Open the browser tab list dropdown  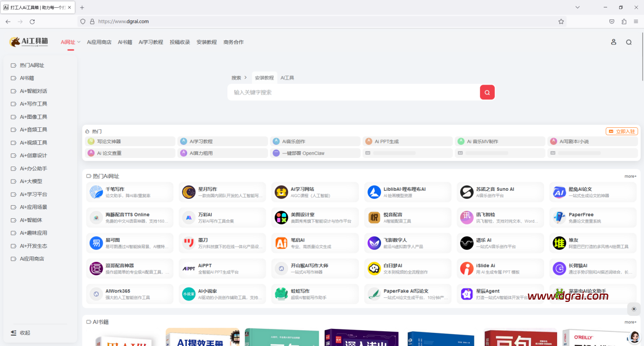tap(577, 7)
